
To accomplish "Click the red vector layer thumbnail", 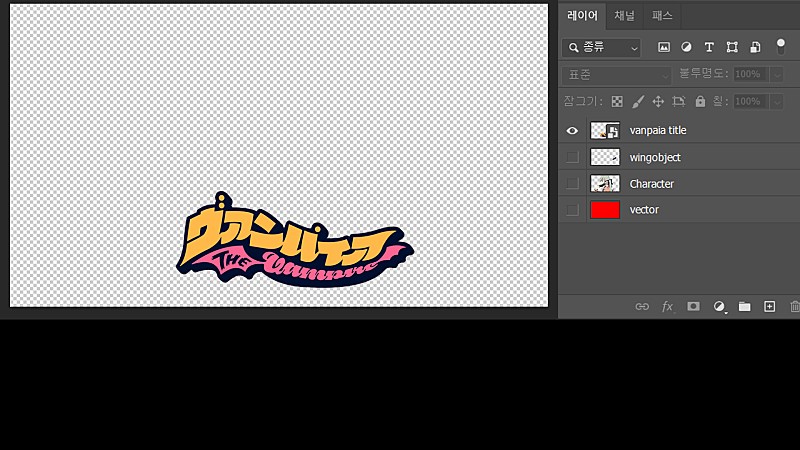I will pos(605,210).
